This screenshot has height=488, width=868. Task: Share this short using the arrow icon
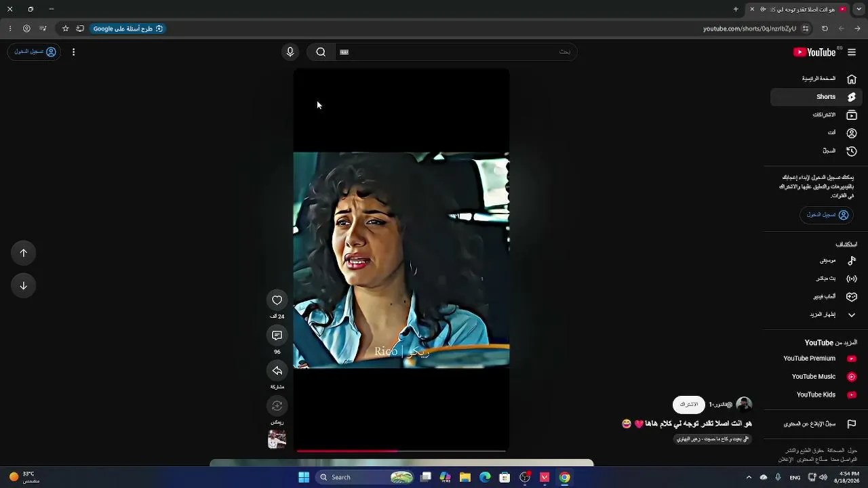pyautogui.click(x=277, y=371)
